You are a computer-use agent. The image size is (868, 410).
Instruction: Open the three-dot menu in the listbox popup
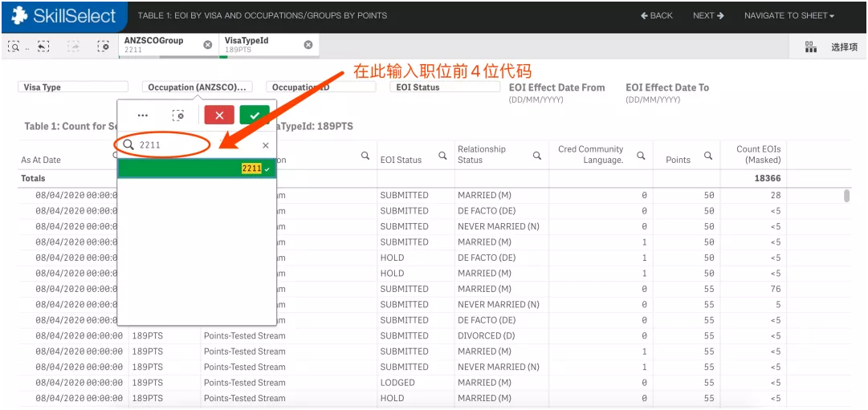[x=143, y=116]
